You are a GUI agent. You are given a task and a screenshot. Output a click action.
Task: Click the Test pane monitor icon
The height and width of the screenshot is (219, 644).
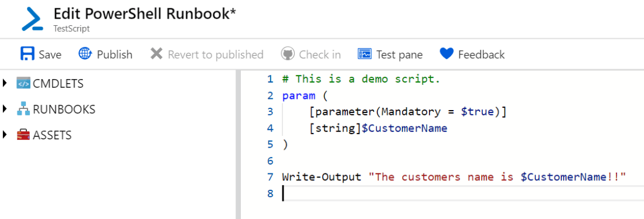pyautogui.click(x=364, y=54)
